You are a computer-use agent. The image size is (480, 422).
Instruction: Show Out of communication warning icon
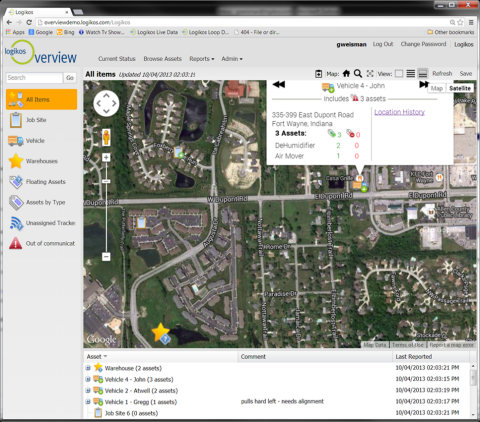pyautogui.click(x=16, y=243)
